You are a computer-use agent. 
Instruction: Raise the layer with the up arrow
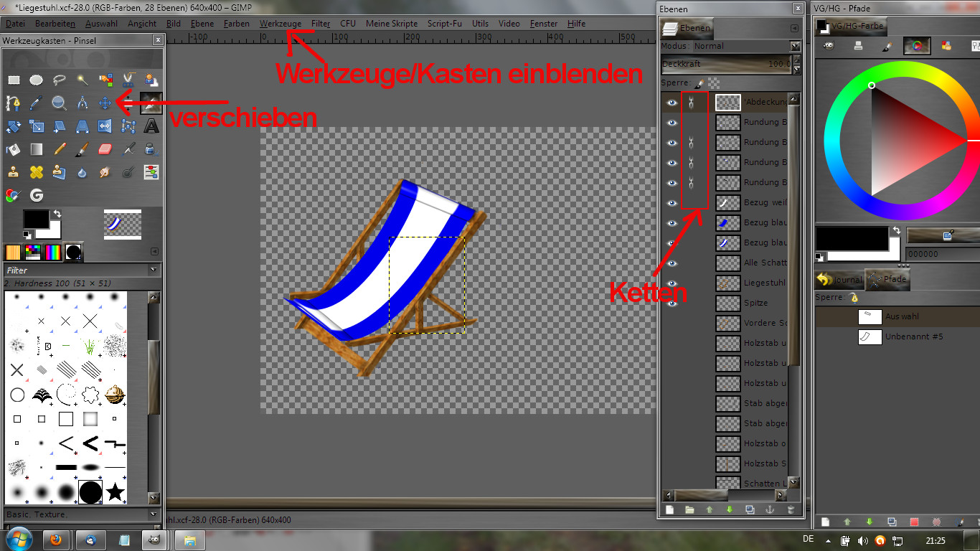[x=710, y=510]
